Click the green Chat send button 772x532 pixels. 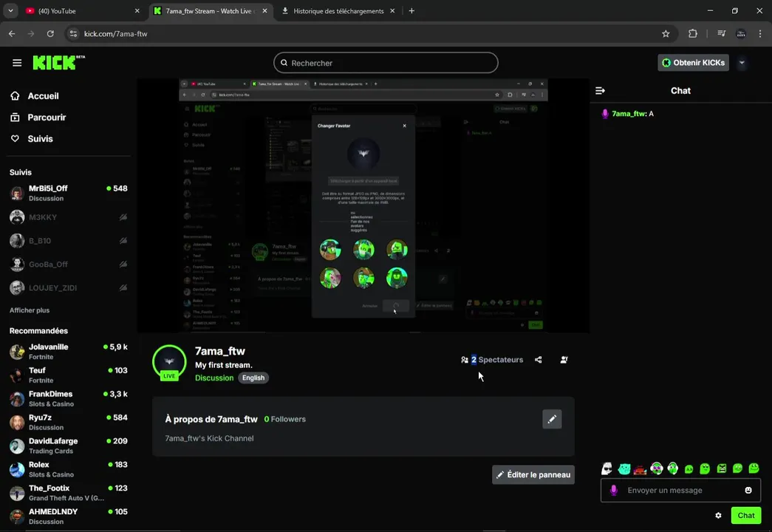(x=746, y=516)
